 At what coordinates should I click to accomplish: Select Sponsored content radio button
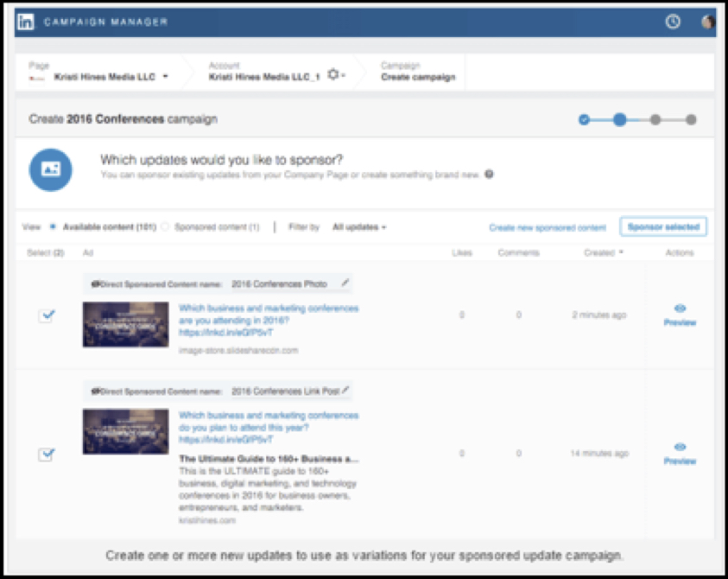[165, 226]
